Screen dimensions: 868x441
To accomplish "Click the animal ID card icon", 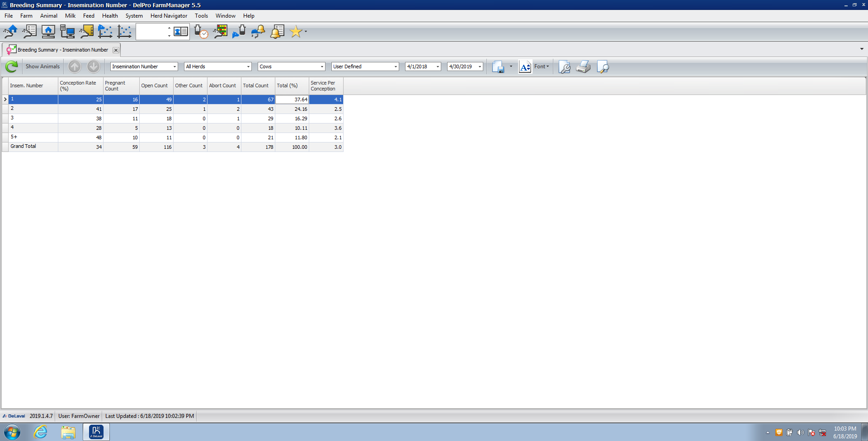I will tap(181, 32).
